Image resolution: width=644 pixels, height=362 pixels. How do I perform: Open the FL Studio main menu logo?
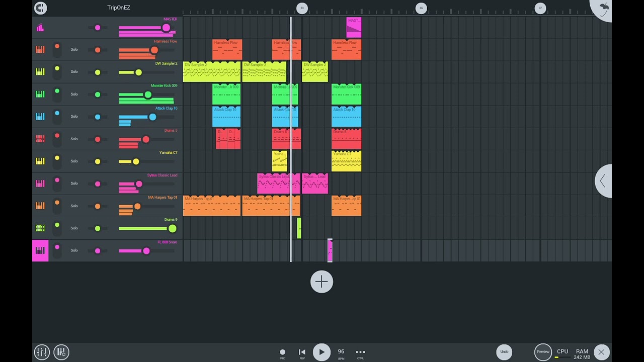40,8
